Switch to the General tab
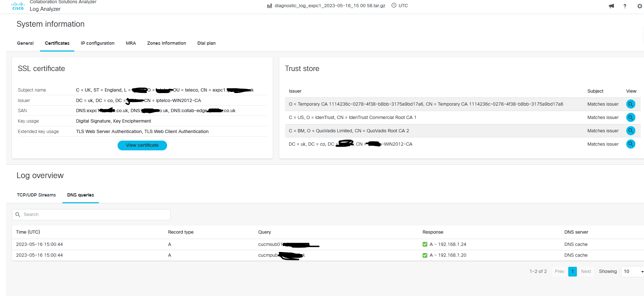The image size is (644, 296). pos(25,43)
